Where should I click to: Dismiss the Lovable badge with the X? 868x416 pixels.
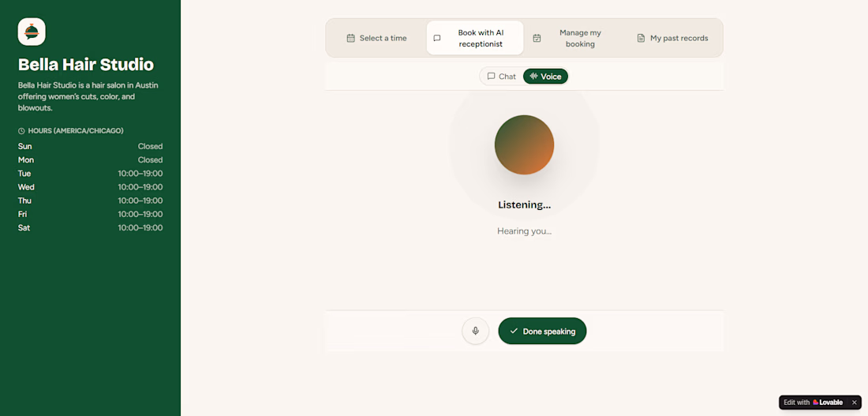tap(854, 403)
